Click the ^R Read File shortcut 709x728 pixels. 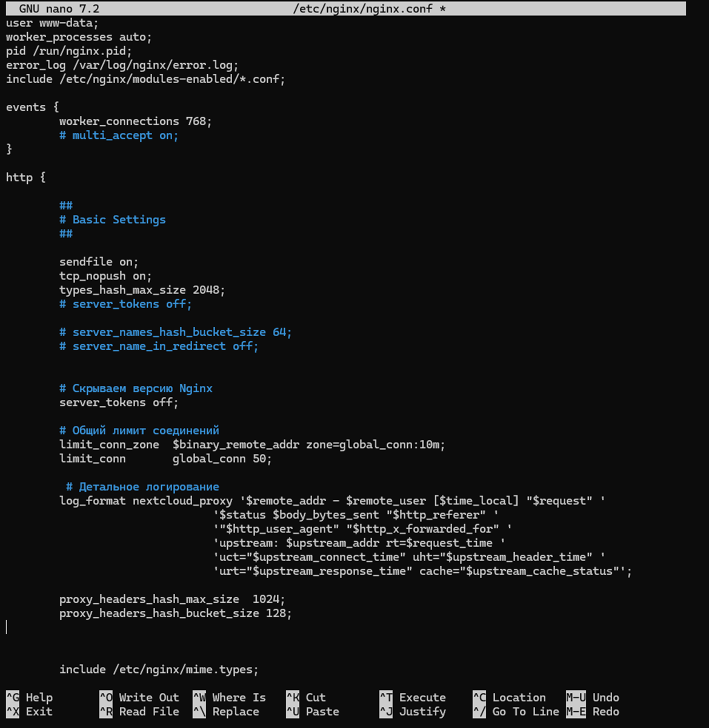139,711
